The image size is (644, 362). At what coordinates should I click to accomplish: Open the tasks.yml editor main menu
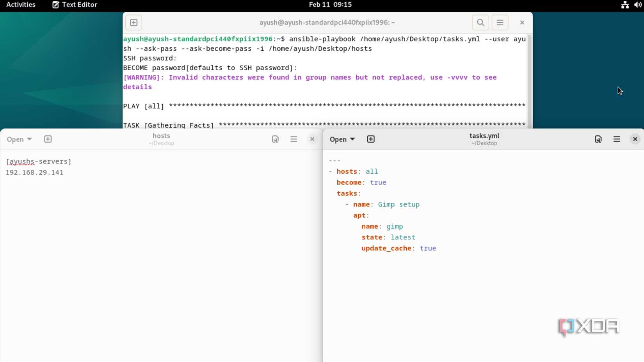[x=617, y=139]
